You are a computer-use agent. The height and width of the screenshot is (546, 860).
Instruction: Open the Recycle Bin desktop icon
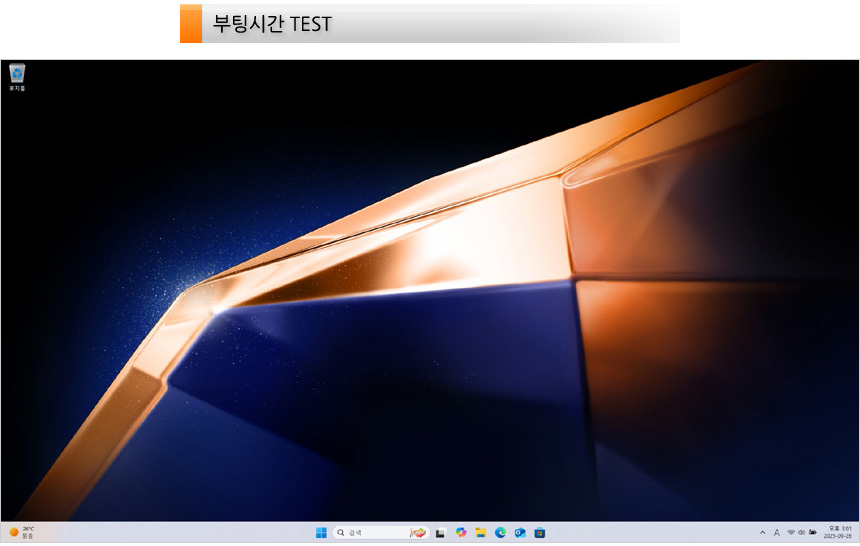pos(17,75)
